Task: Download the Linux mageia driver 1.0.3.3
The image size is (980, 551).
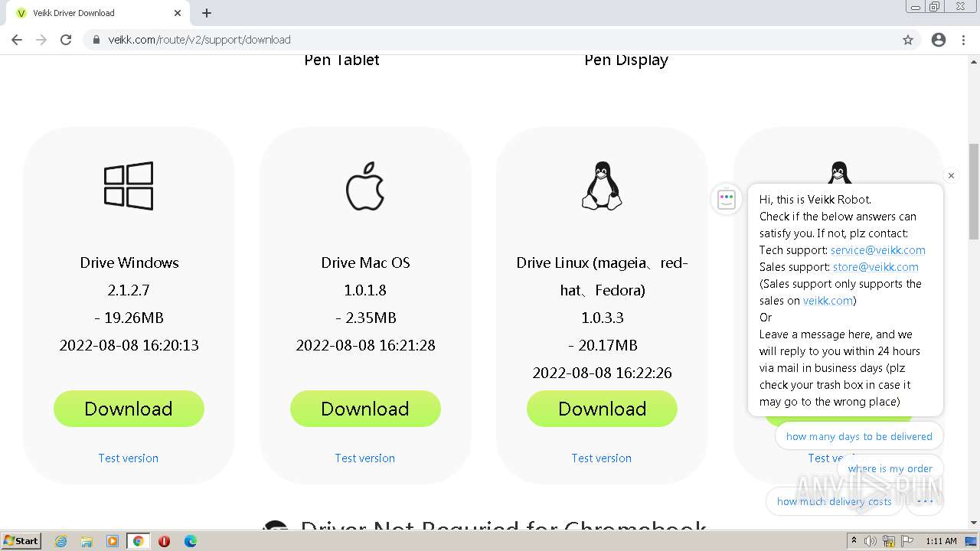Action: (x=602, y=409)
